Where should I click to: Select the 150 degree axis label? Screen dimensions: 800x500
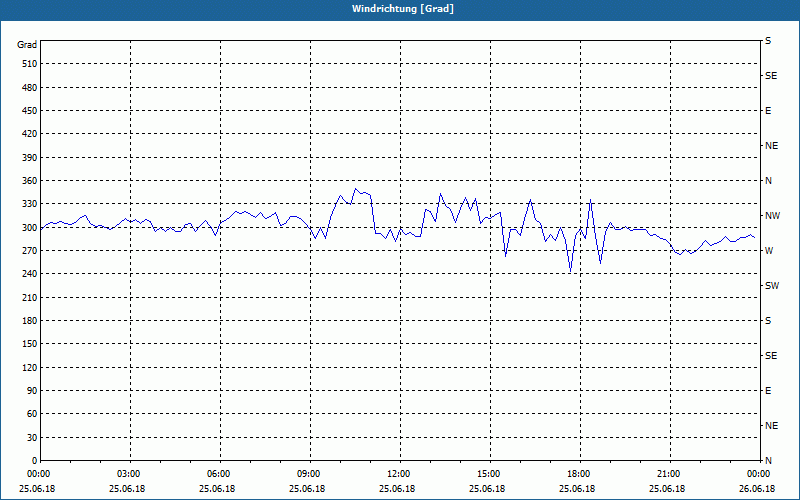point(30,344)
